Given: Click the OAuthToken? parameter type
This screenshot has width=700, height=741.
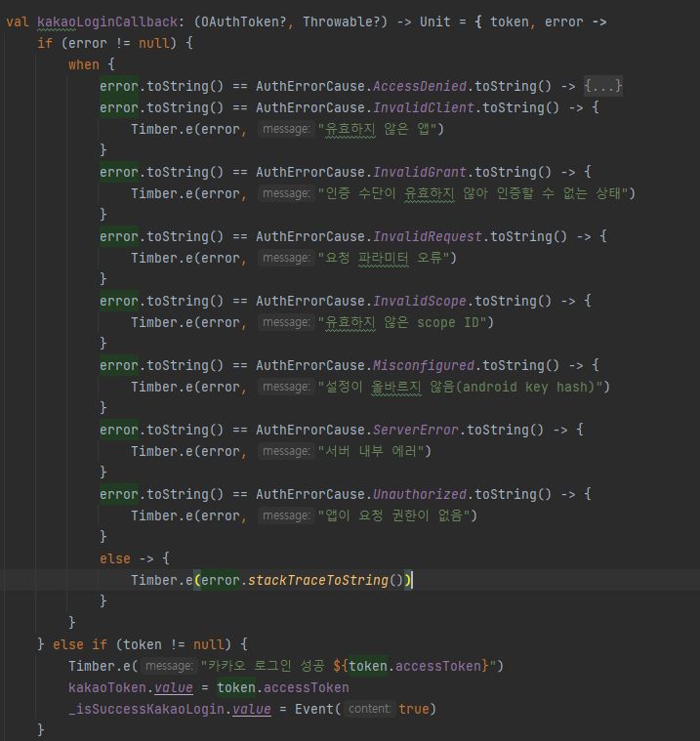Looking at the screenshot, I should (x=243, y=21).
